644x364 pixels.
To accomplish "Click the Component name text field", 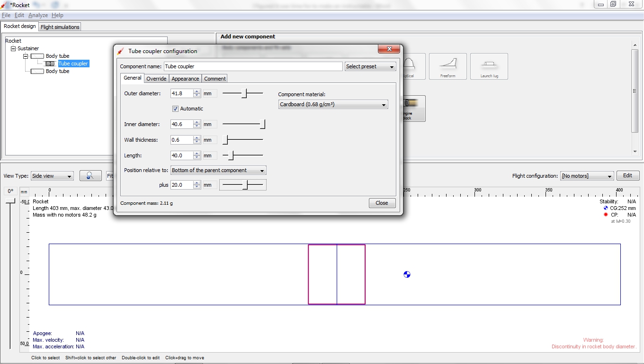I will [253, 66].
